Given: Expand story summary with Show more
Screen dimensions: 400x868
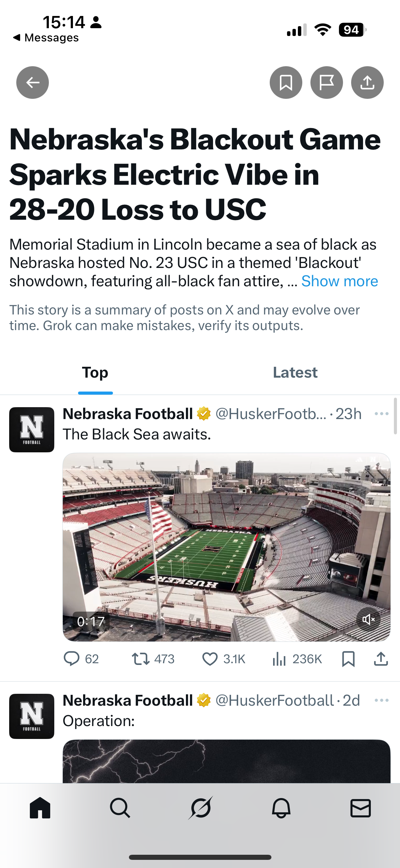Looking at the screenshot, I should click(340, 281).
